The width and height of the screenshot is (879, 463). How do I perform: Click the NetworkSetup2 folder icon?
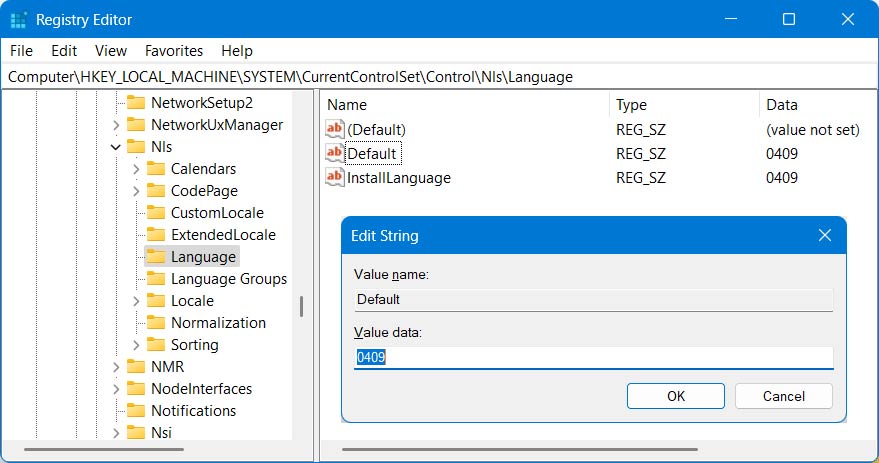(136, 103)
